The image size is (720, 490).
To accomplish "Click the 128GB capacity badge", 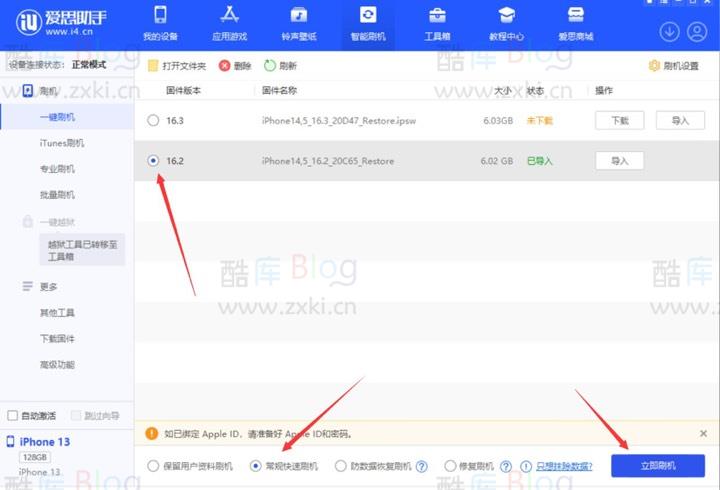I will pyautogui.click(x=35, y=457).
